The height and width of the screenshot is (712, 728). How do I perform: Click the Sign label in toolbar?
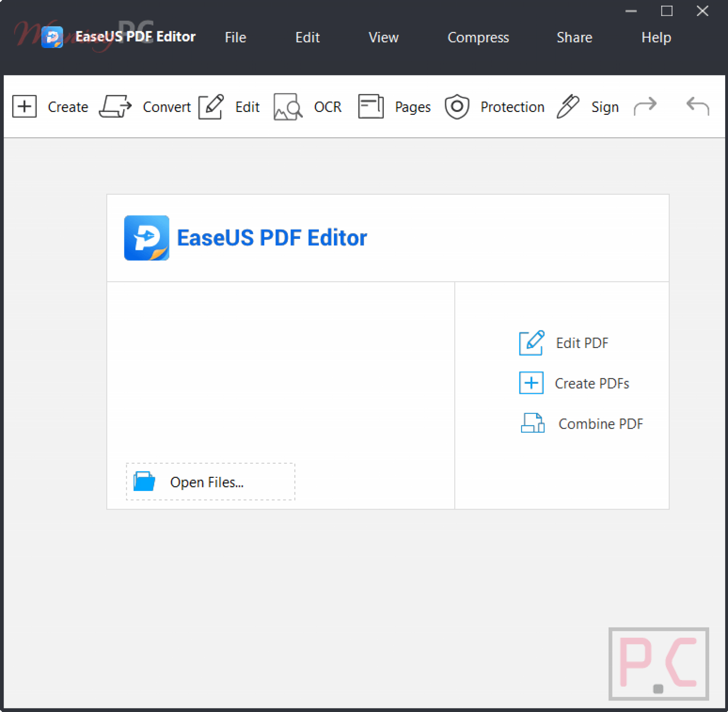point(605,107)
